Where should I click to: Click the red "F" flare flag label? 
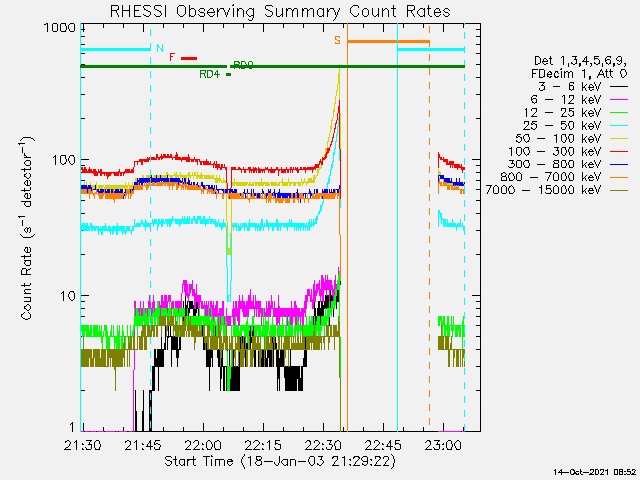(x=172, y=57)
